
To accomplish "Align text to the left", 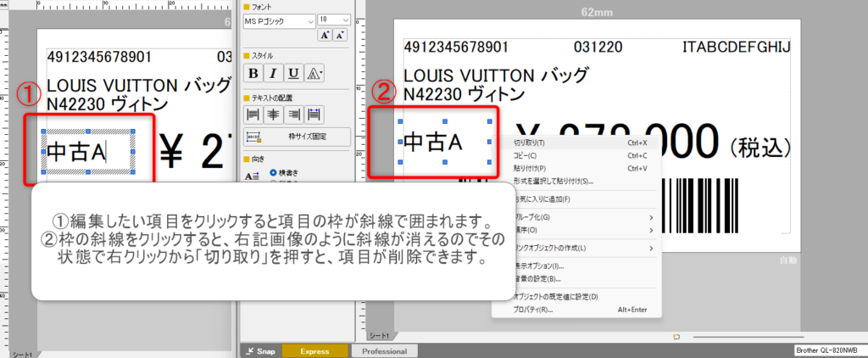I will (253, 115).
